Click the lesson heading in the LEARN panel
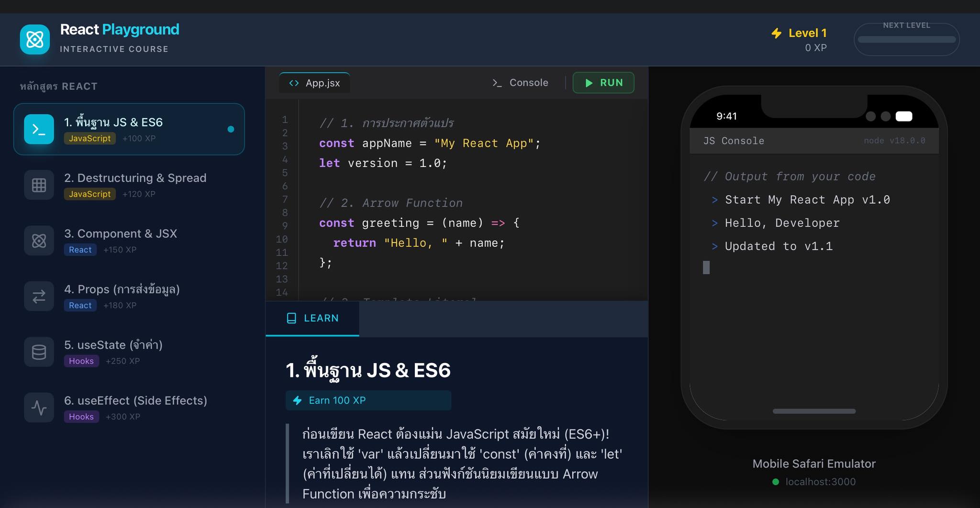The image size is (980, 508). (368, 371)
